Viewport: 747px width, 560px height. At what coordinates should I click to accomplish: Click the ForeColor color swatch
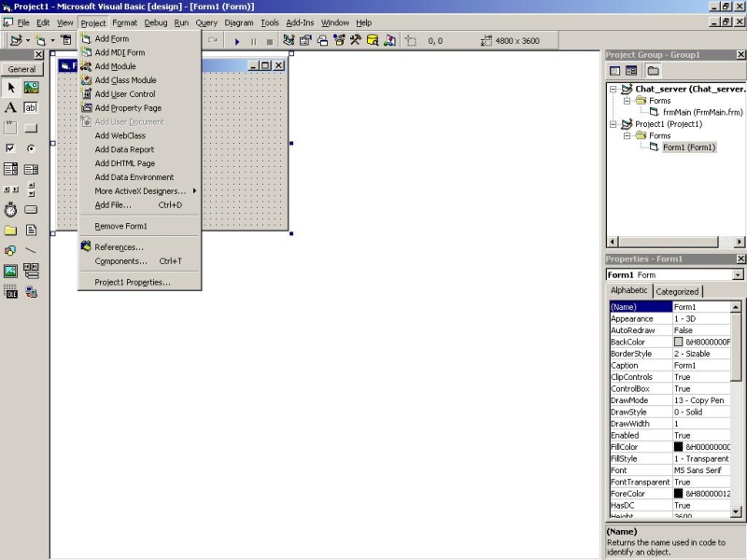click(679, 494)
